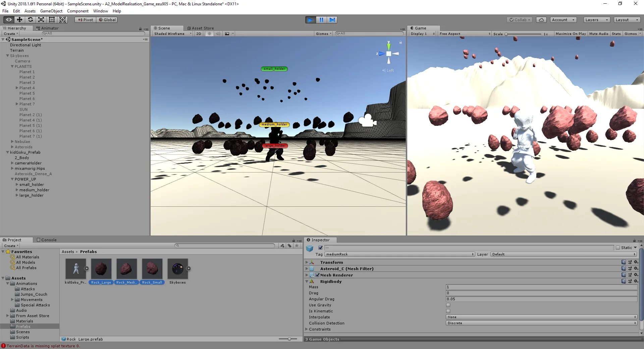
Task: Toggle Pivot handle position
Action: [x=85, y=20]
